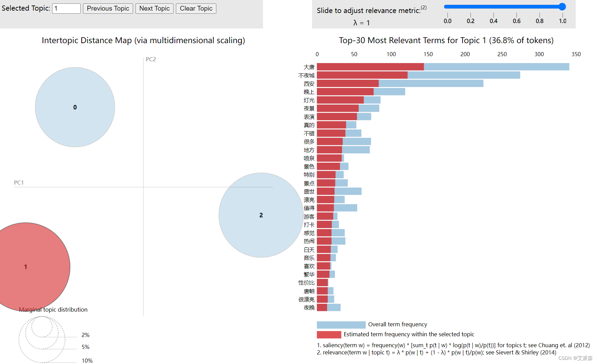Click the Clear Topic button
This screenshot has width=598, height=364.
coord(196,9)
